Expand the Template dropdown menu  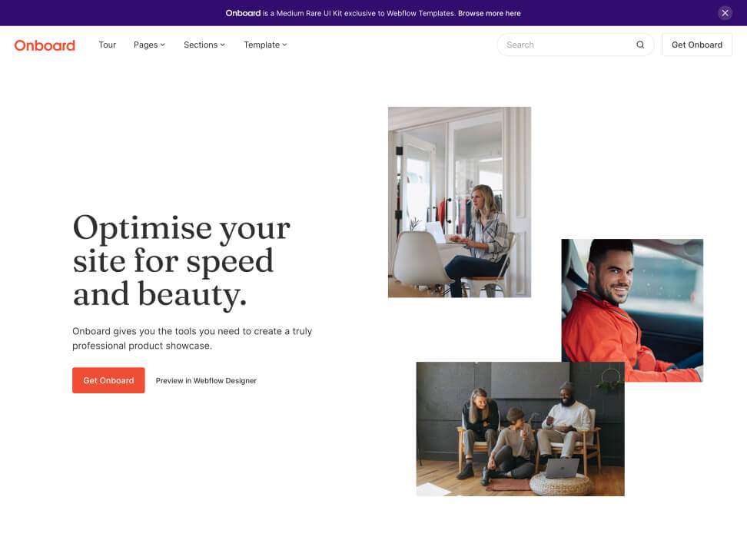[265, 45]
